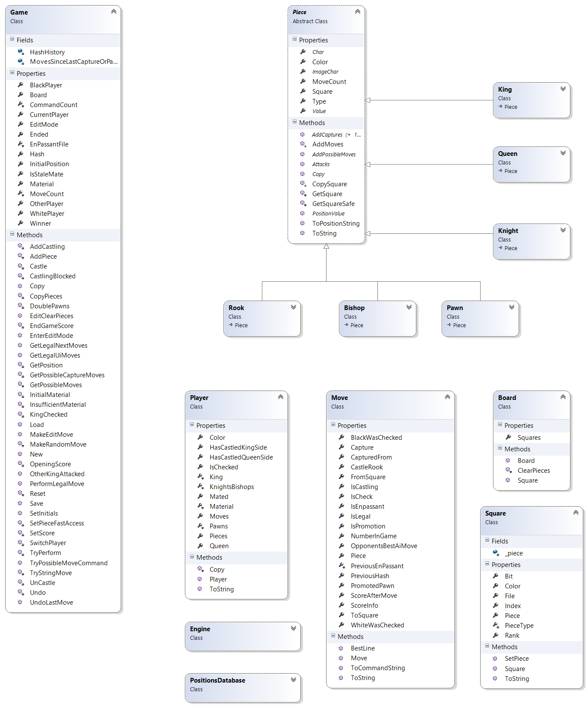
Task: Select the PositionsDatabase class title
Action: (217, 680)
